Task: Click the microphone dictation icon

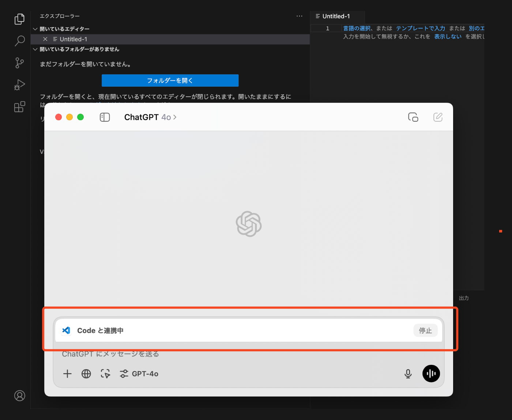Action: click(408, 374)
